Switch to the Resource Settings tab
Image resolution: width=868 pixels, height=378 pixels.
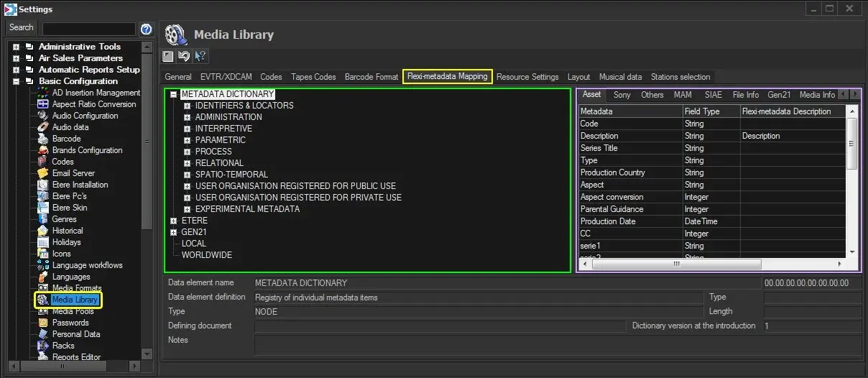tap(527, 77)
